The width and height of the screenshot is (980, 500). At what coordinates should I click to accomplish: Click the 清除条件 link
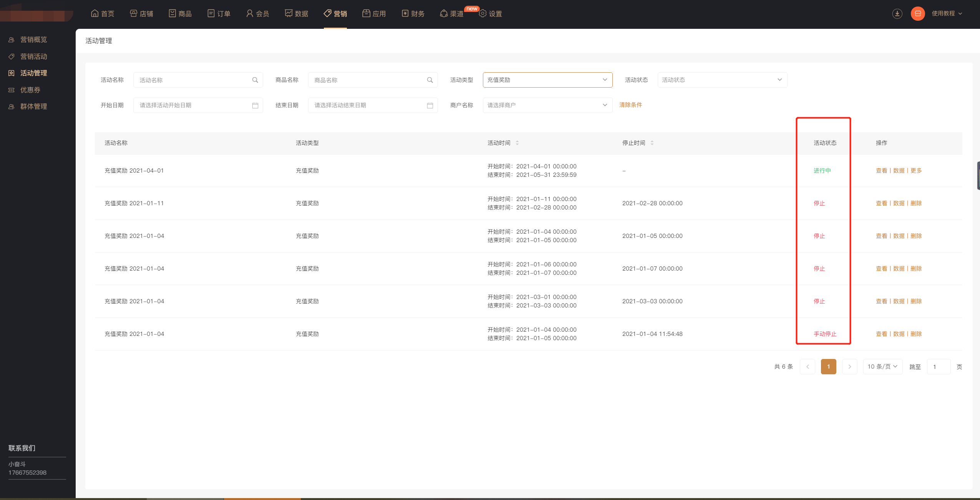pyautogui.click(x=630, y=105)
